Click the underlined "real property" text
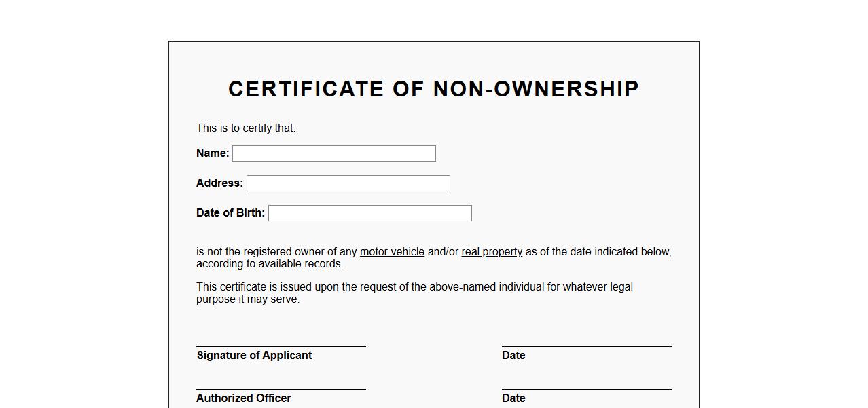Screen dimensions: 868x408 [492, 252]
